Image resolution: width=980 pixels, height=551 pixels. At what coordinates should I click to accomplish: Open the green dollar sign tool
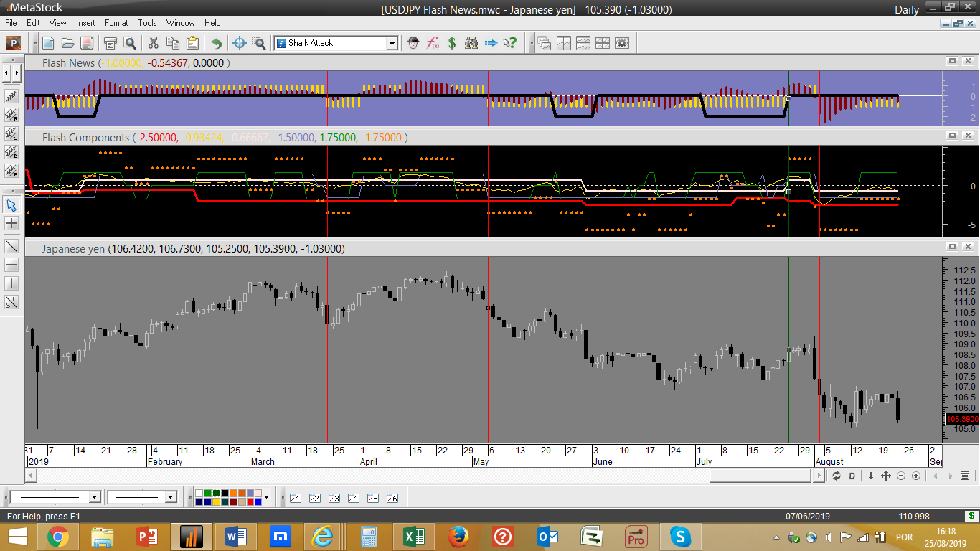click(x=452, y=43)
